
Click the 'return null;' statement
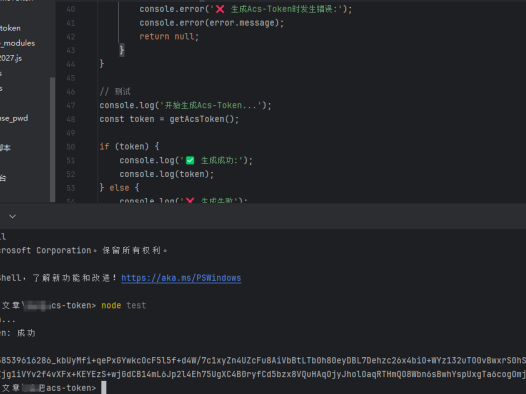(169, 37)
